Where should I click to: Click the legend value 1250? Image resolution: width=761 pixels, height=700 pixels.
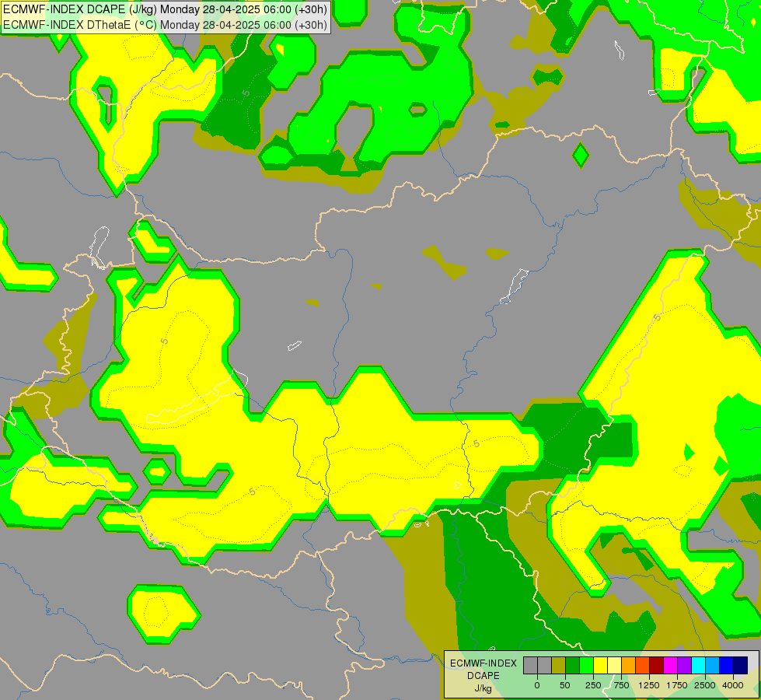(x=649, y=685)
